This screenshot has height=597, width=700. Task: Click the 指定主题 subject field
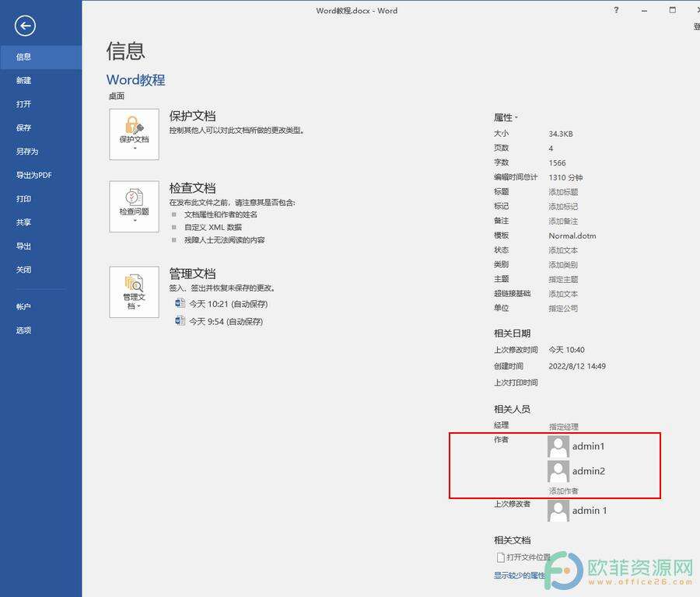point(563,279)
